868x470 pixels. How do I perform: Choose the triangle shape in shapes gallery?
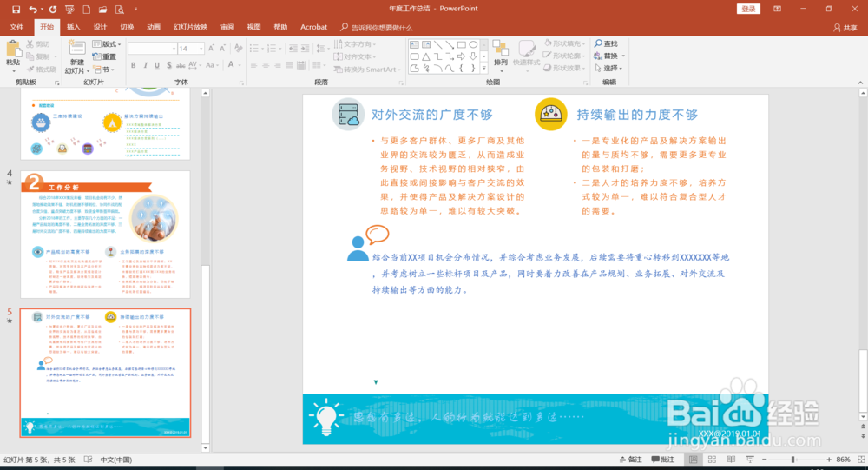pyautogui.click(x=425, y=56)
